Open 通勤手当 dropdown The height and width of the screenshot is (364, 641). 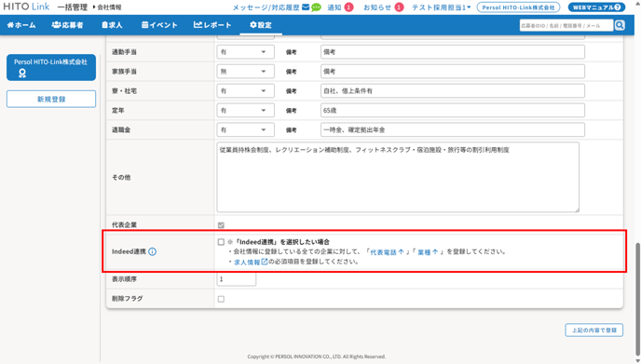245,52
